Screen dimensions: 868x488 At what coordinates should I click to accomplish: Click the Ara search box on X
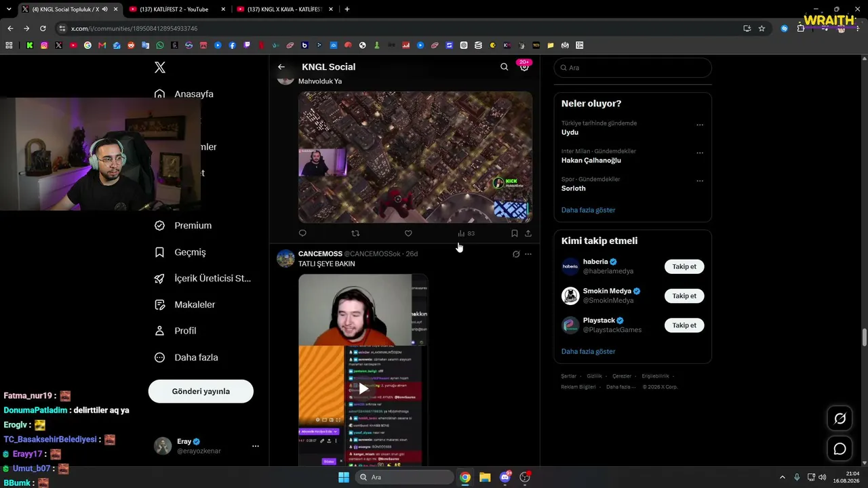pyautogui.click(x=633, y=68)
